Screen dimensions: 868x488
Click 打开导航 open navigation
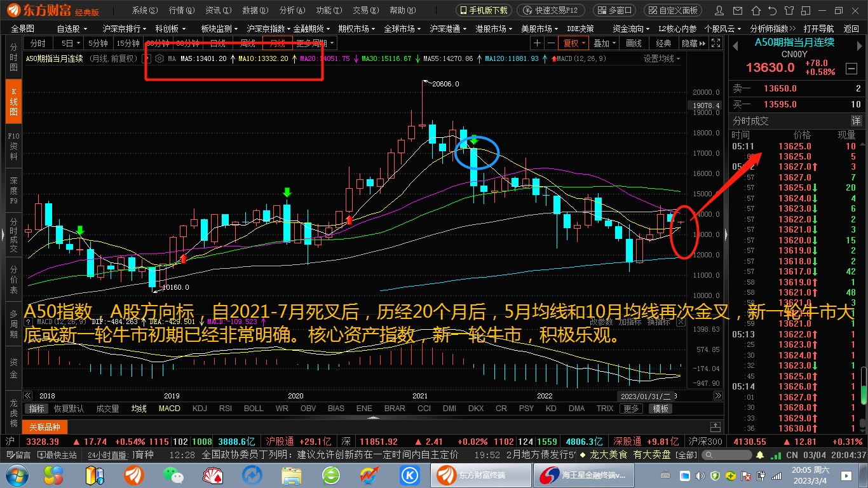pos(818,29)
